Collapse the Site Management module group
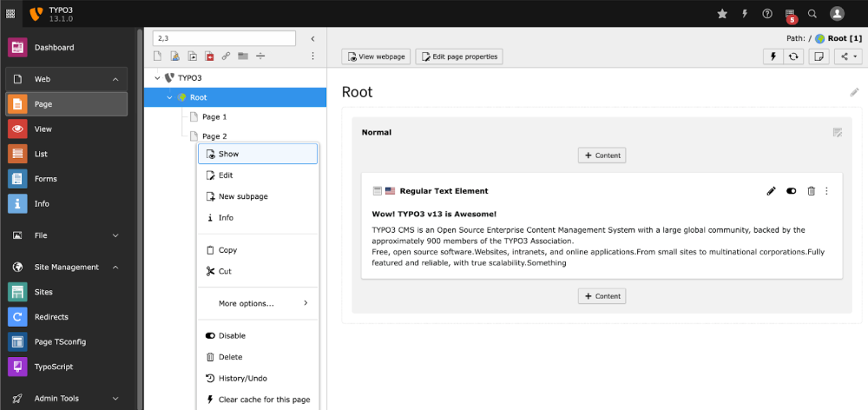The height and width of the screenshot is (410, 868). (115, 268)
